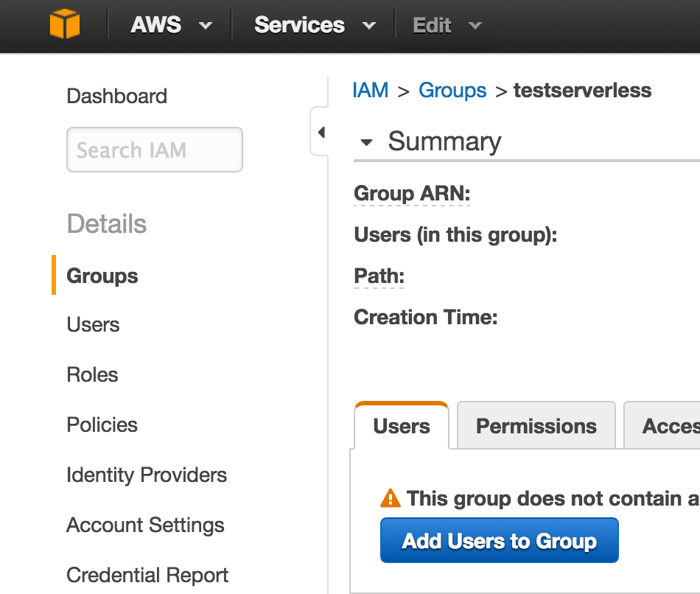This screenshot has width=700, height=594.
Task: Go to the Groups breadcrumb link
Action: [x=452, y=91]
